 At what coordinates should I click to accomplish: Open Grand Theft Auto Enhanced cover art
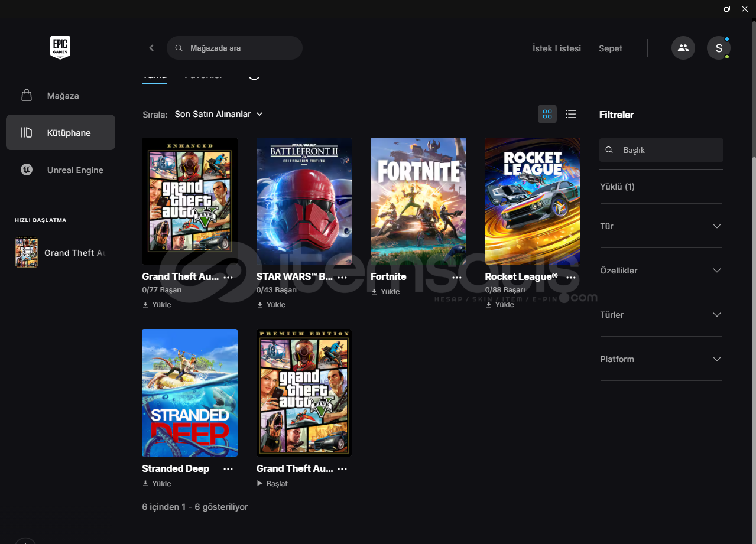click(x=190, y=201)
